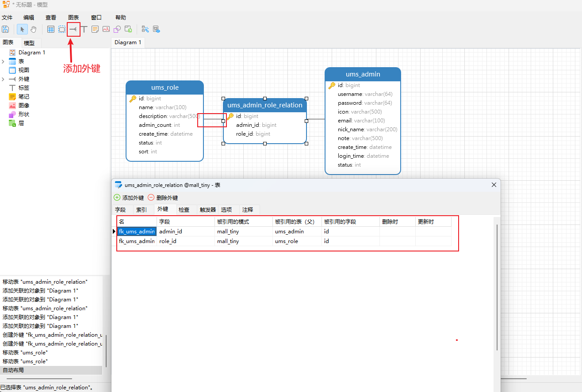Click the 删除外键 button in dialog
Image resolution: width=582 pixels, height=392 pixels.
[x=163, y=198]
